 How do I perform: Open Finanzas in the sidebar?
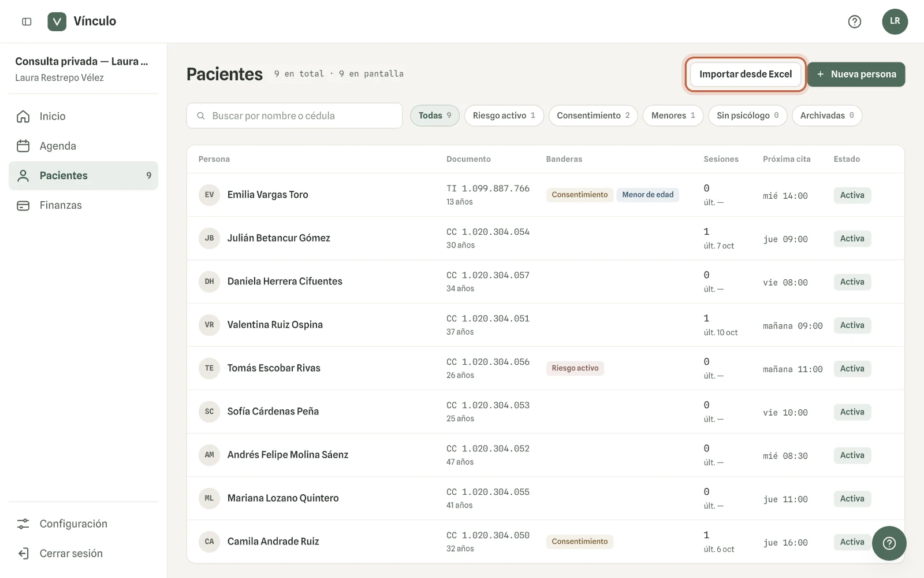[83, 205]
